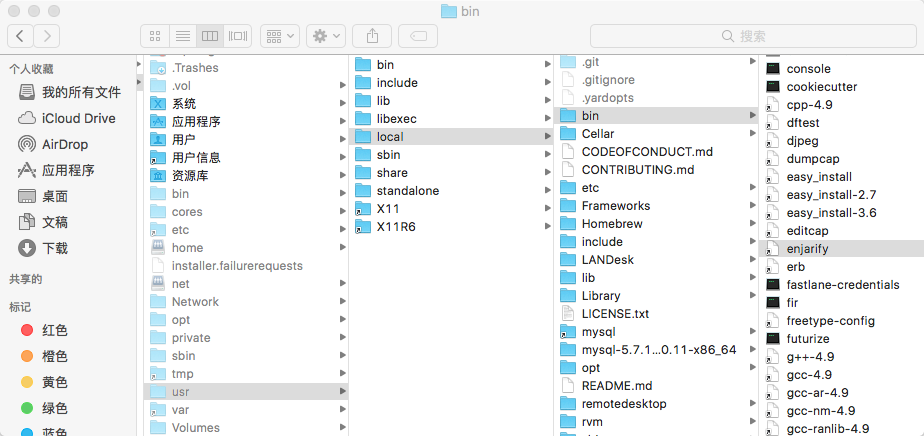Viewport: 924px width, 436px height.
Task: Switch to list view
Action: click(x=183, y=36)
